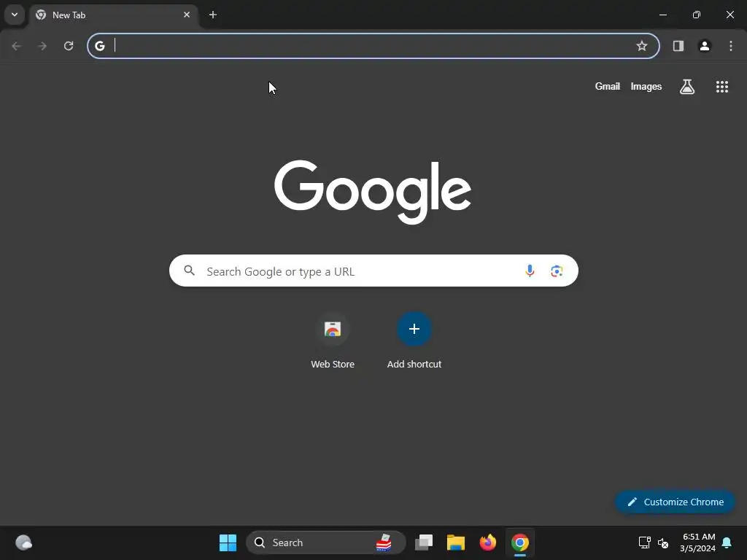Open the Windows Start menu

pos(228,542)
